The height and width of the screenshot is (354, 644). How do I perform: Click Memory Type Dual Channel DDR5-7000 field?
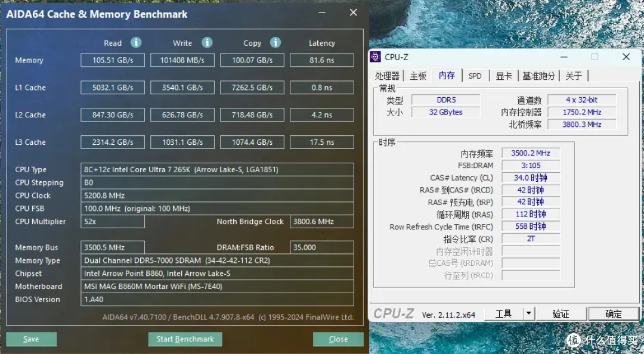click(217, 260)
